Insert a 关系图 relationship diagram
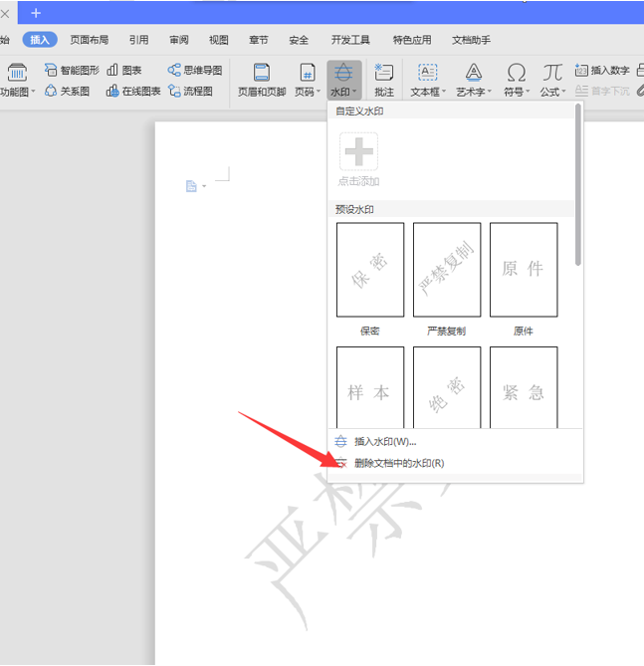Viewport: 644px width, 666px height. (x=67, y=91)
